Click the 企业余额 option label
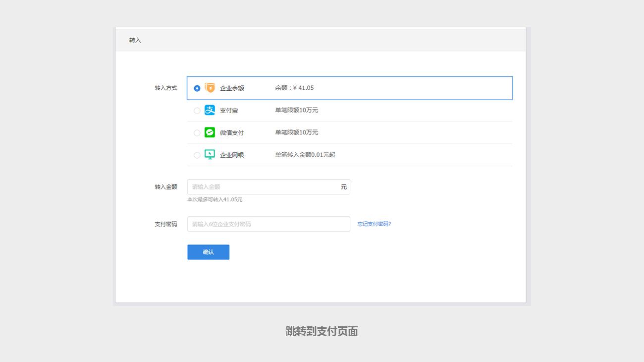Viewport: 644px width, 362px height. (232, 88)
